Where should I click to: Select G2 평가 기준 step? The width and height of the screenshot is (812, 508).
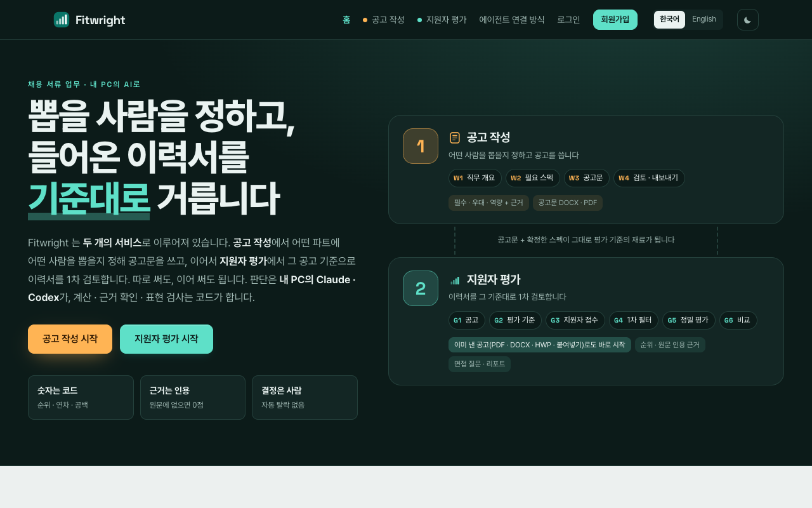pyautogui.click(x=515, y=321)
